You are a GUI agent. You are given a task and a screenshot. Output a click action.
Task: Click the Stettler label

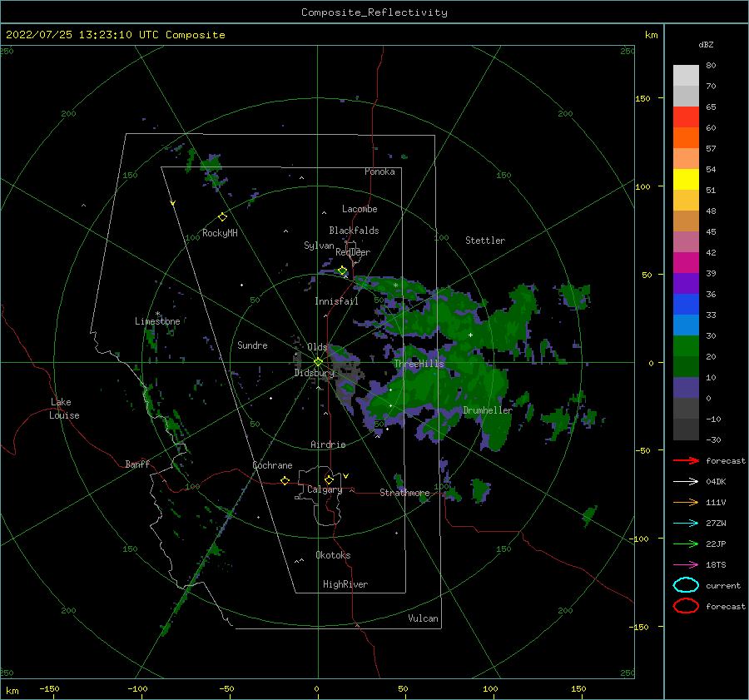485,241
